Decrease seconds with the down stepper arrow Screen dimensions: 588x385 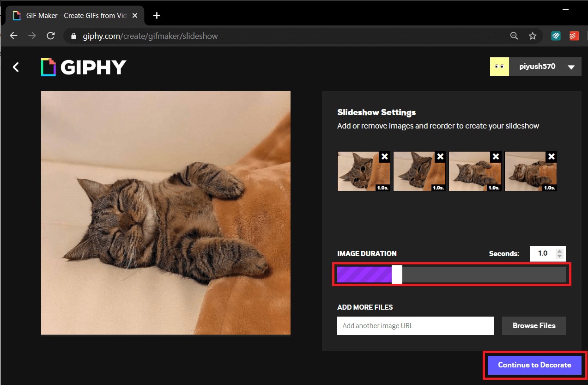tap(559, 256)
